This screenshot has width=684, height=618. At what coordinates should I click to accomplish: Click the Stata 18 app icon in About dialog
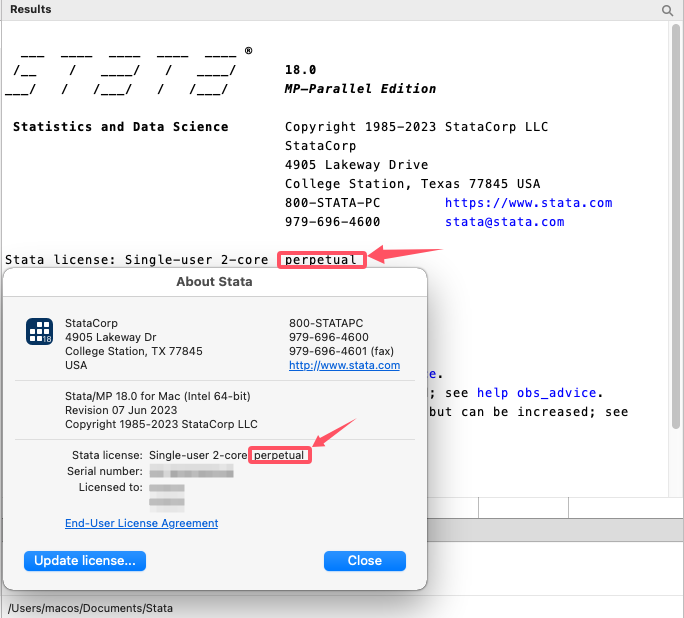[x=39, y=331]
